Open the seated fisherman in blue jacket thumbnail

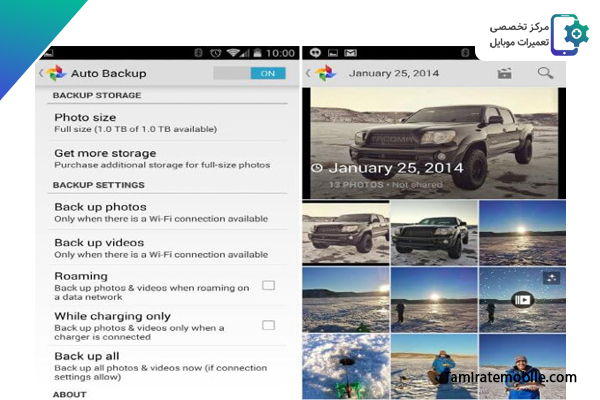tap(434, 367)
